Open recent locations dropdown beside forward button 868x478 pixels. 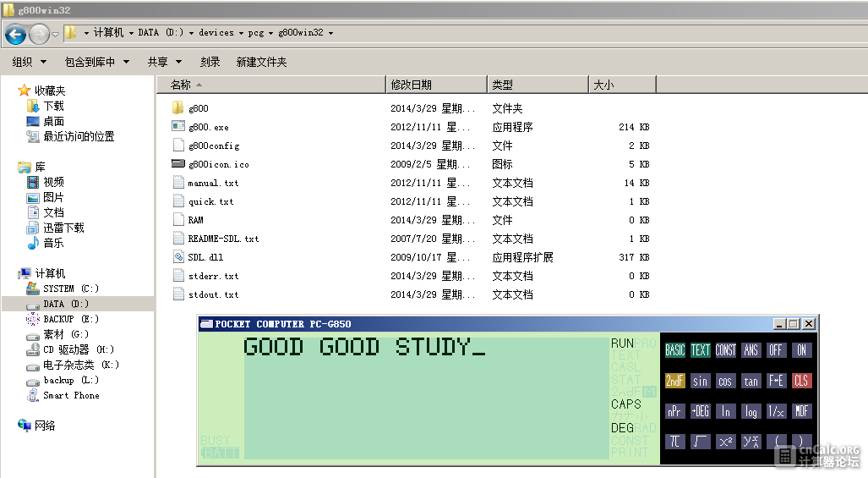click(55, 35)
